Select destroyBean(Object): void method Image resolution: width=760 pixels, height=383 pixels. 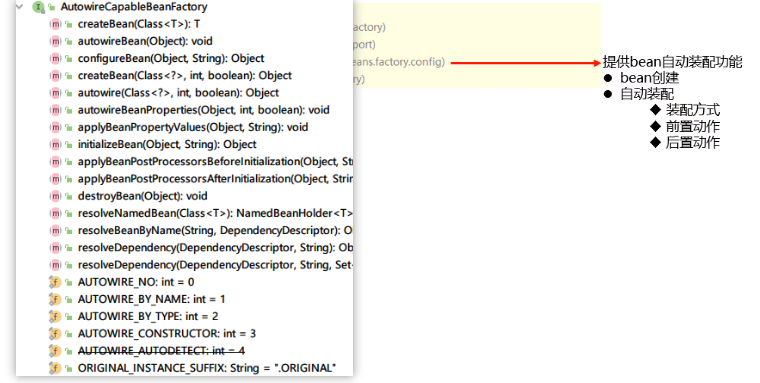142,196
